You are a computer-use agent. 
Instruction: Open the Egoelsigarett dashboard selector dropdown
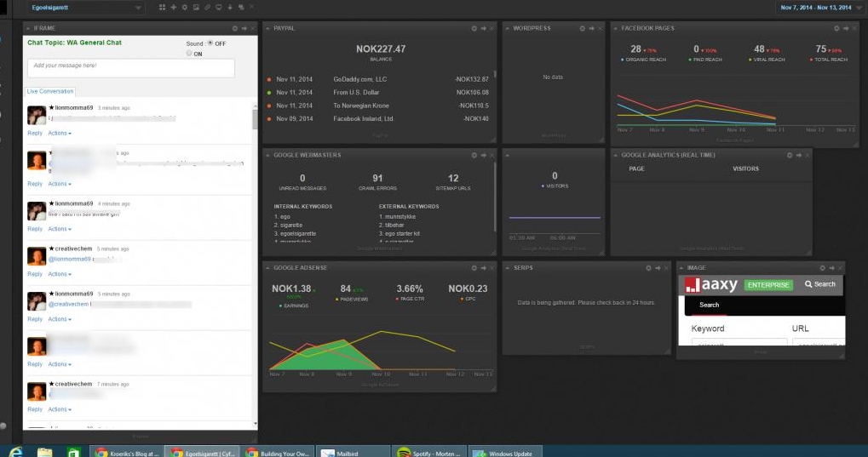click(x=86, y=7)
